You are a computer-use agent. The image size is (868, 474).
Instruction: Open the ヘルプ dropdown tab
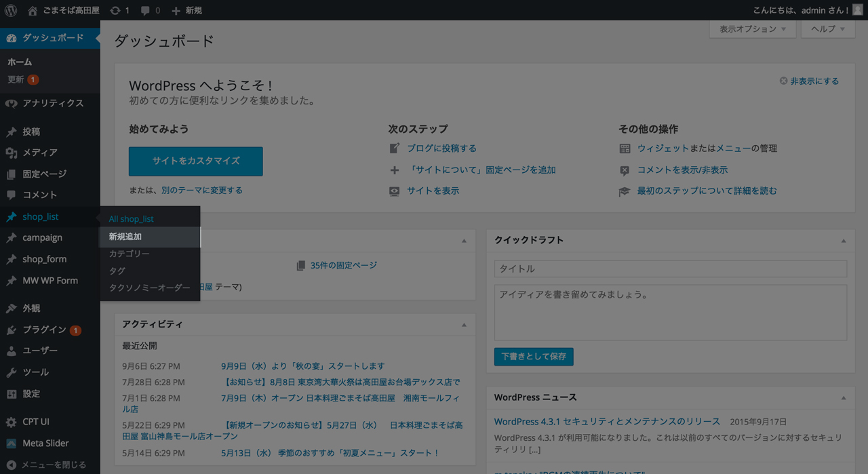(x=828, y=29)
